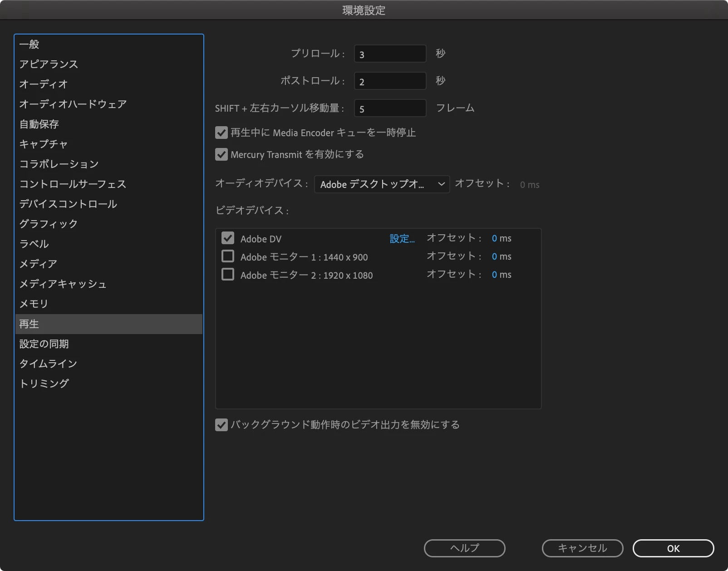Click the プリロール seconds field
728x571 pixels.
click(390, 54)
